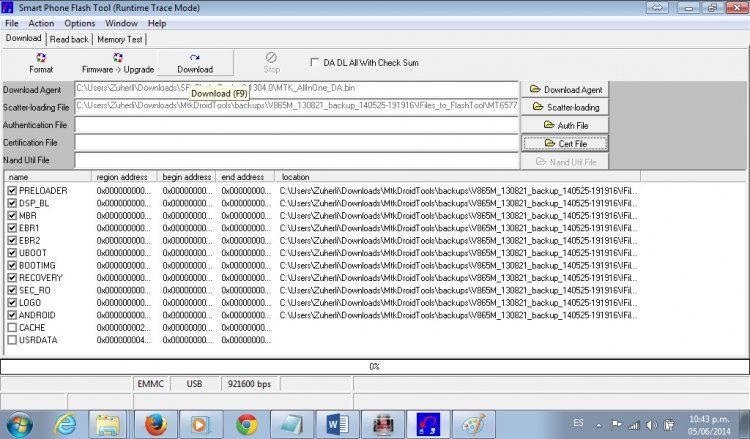Click the Authentication File field
This screenshot has width=750, height=439.
click(297, 125)
